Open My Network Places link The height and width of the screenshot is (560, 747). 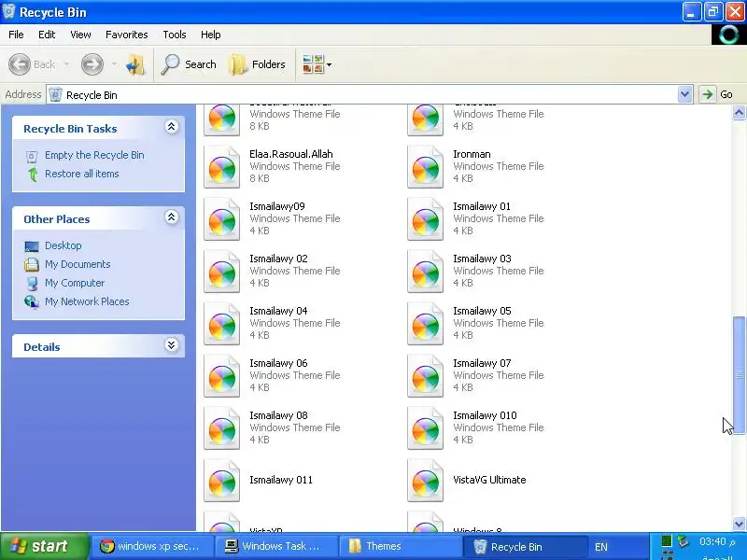(87, 301)
